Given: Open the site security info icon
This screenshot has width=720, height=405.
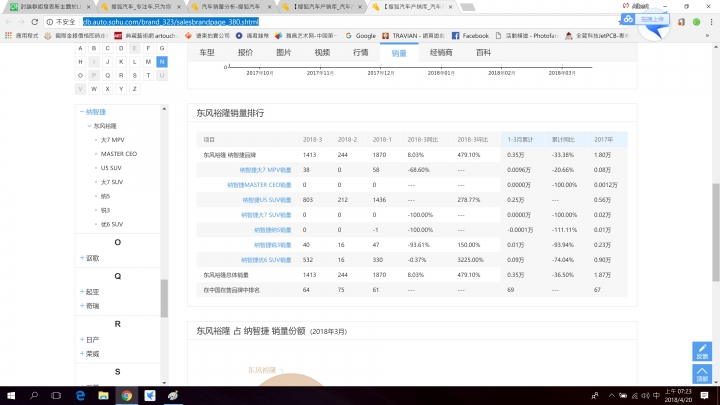Looking at the screenshot, I should pyautogui.click(x=50, y=22).
